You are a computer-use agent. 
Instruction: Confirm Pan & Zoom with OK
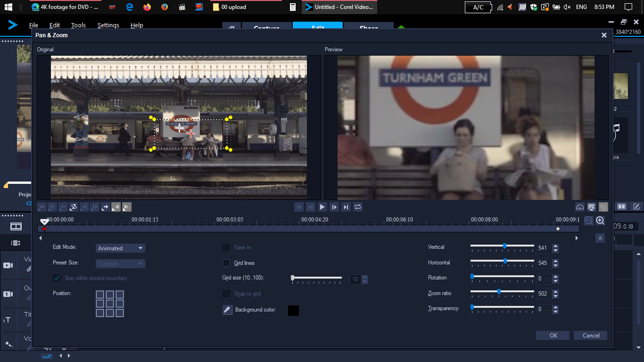coord(553,336)
